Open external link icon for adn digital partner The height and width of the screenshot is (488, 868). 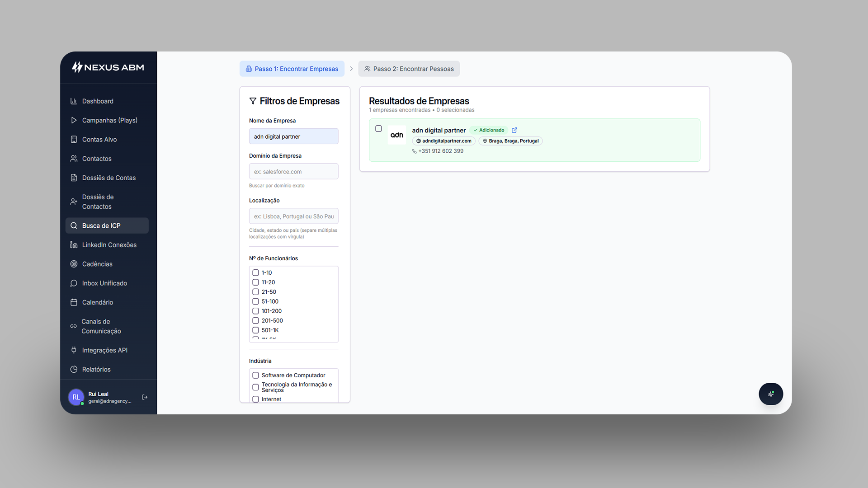(514, 130)
